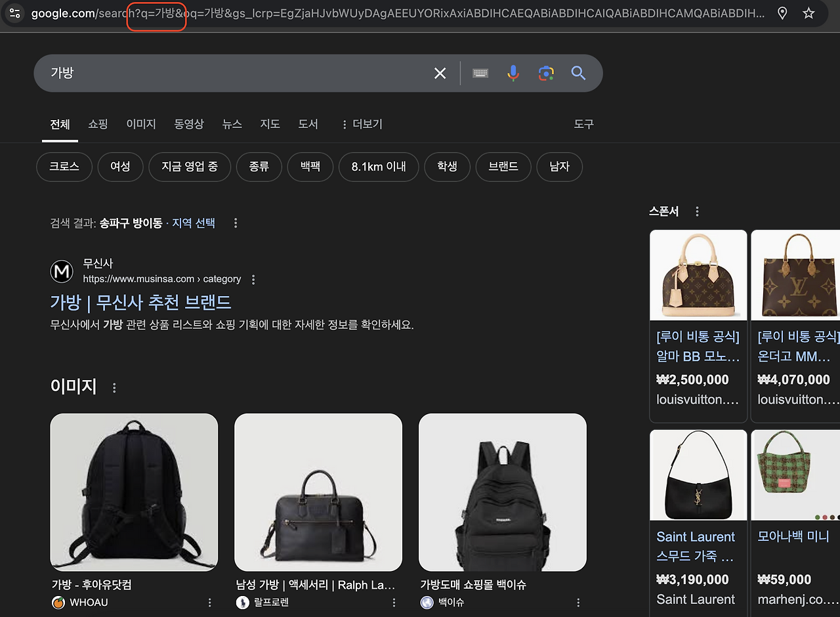Clear the search box with the X icon

coord(440,73)
